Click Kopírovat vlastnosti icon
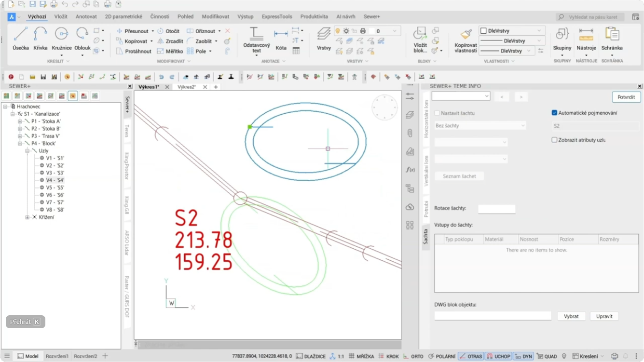This screenshot has width=644, height=362. click(466, 35)
